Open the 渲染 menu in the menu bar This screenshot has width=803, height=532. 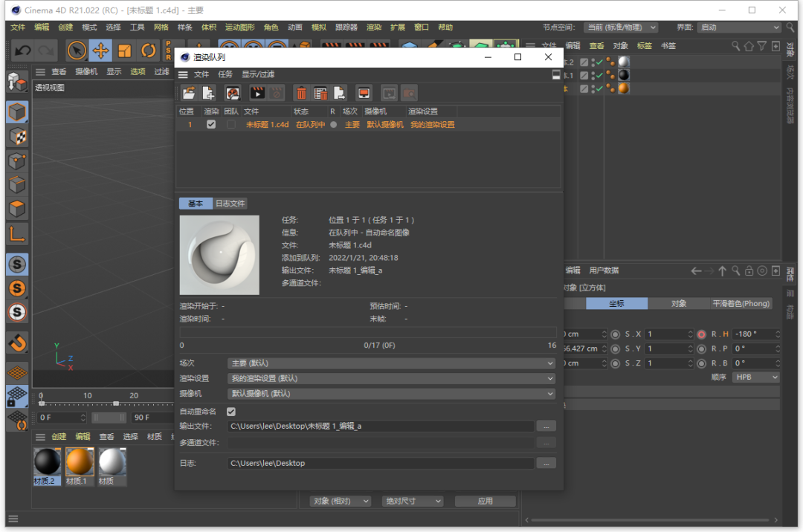point(373,27)
